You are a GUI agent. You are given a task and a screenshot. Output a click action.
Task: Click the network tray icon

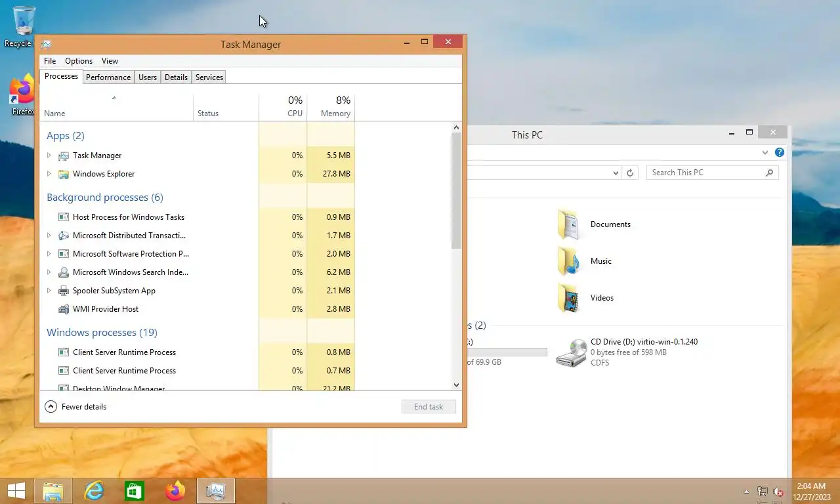(x=763, y=492)
